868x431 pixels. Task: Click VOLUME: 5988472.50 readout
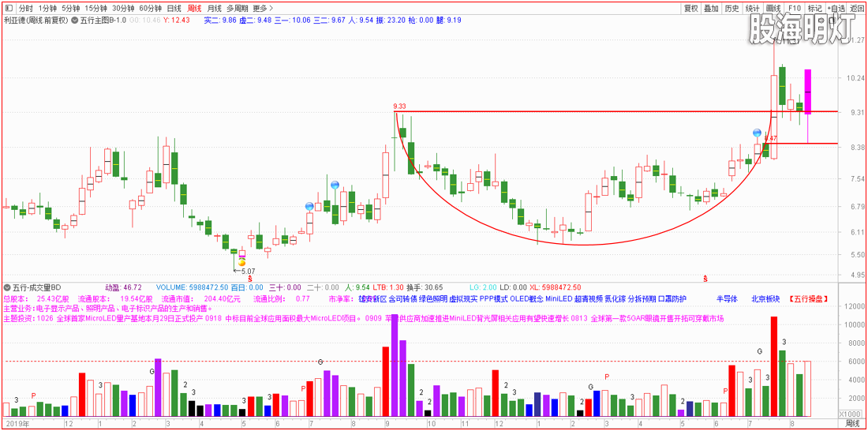(192, 287)
